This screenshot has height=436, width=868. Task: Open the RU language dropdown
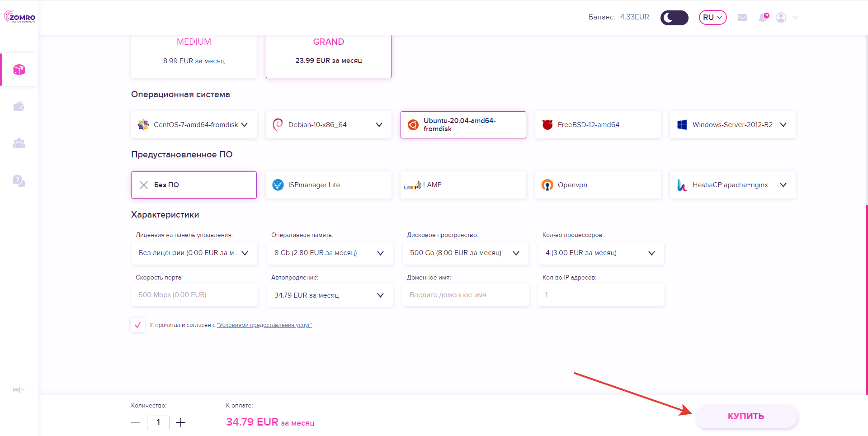tap(712, 18)
